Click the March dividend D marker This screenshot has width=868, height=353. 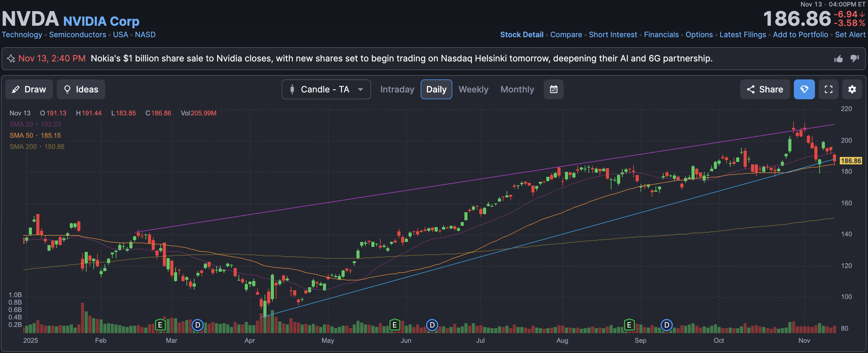pyautogui.click(x=198, y=325)
